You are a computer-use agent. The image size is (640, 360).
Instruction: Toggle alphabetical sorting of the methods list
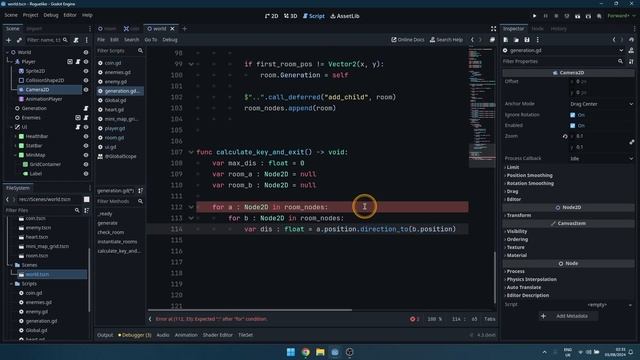click(x=140, y=191)
